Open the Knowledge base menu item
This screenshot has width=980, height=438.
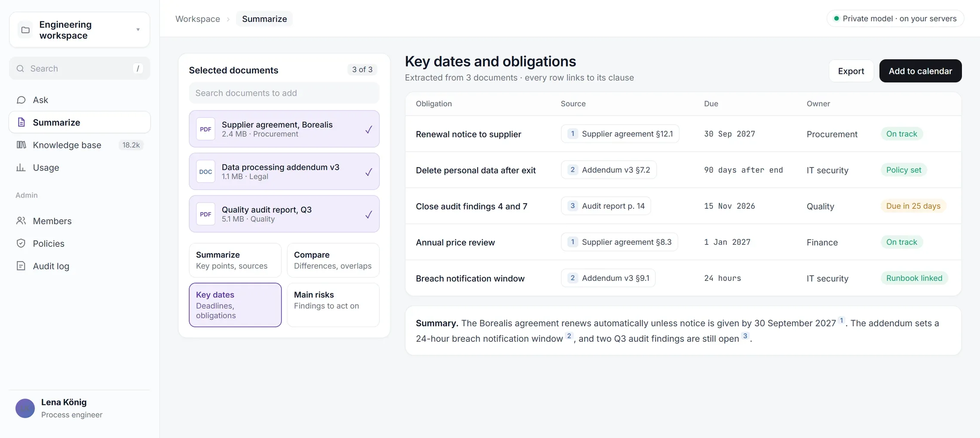tap(80, 145)
